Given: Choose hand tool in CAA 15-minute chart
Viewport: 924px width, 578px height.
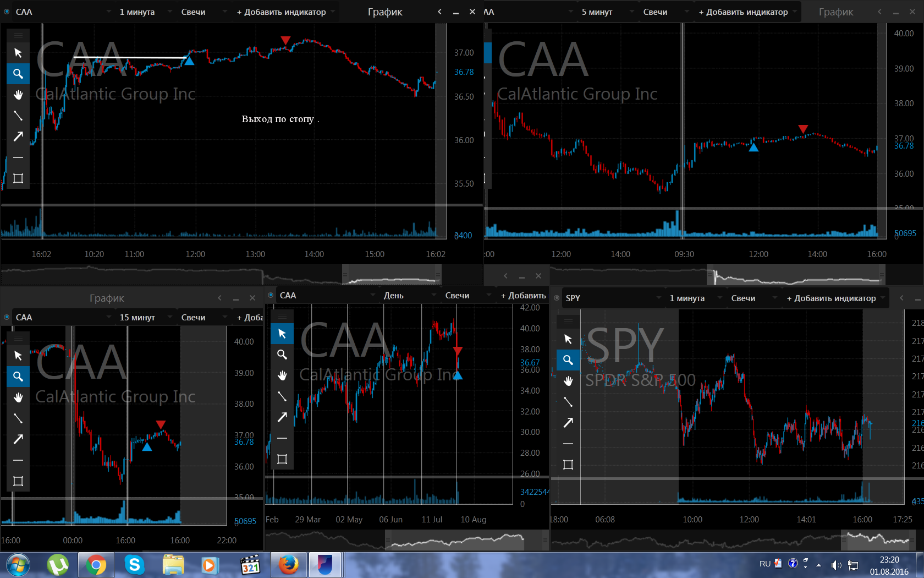Looking at the screenshot, I should point(18,397).
